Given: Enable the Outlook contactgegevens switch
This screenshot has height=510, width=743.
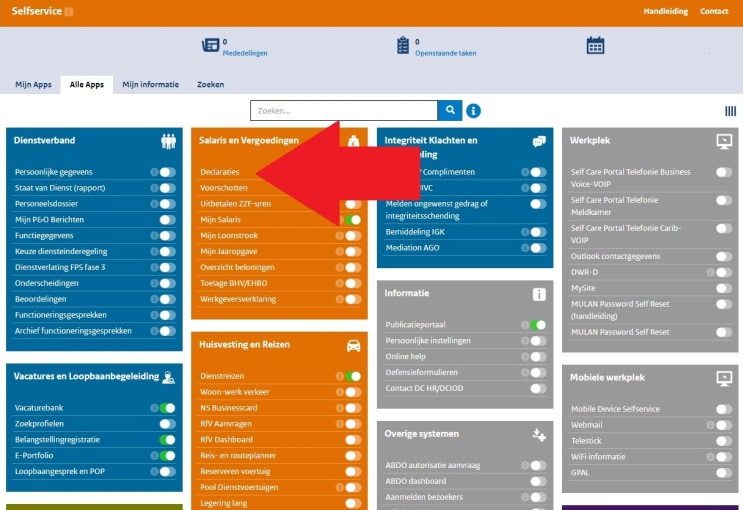Looking at the screenshot, I should [724, 256].
